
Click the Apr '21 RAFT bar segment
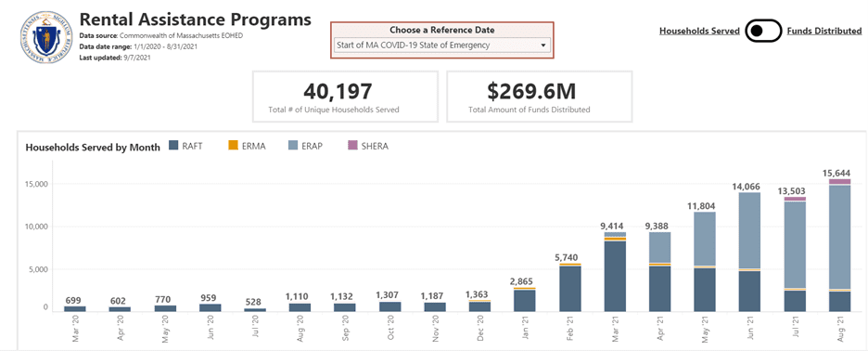pyautogui.click(x=660, y=289)
